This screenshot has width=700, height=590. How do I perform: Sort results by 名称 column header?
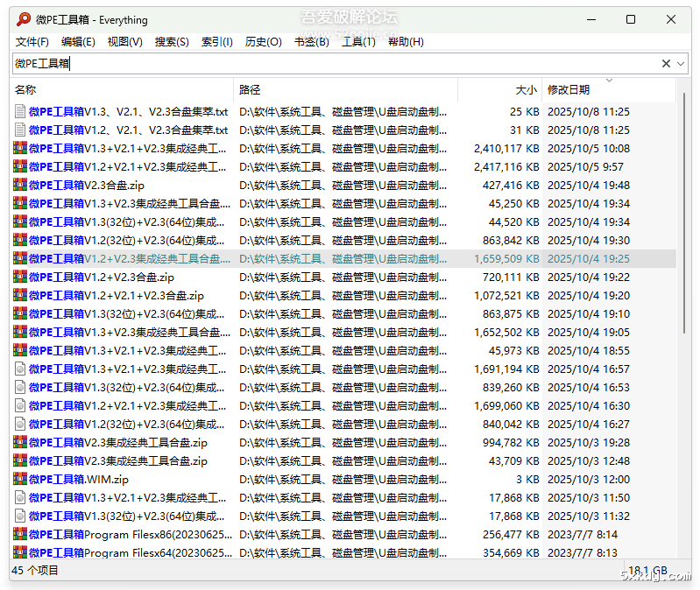pyautogui.click(x=123, y=89)
